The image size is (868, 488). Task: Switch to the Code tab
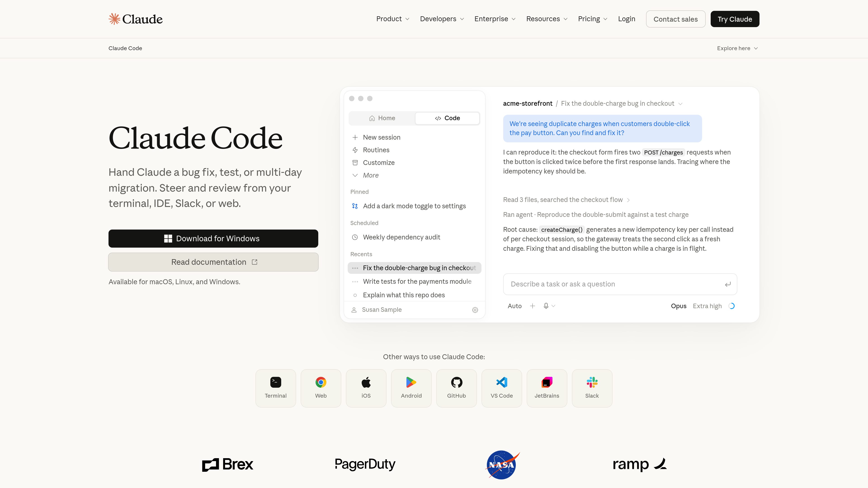tap(447, 118)
